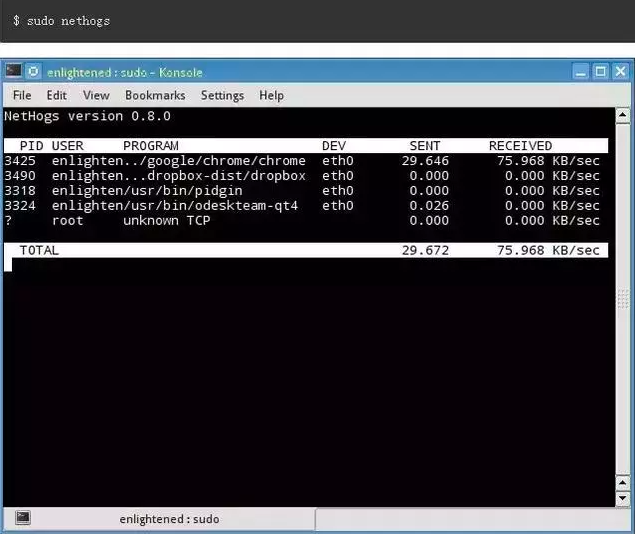Open the Settings menu
The image size is (635, 534).
tap(222, 96)
